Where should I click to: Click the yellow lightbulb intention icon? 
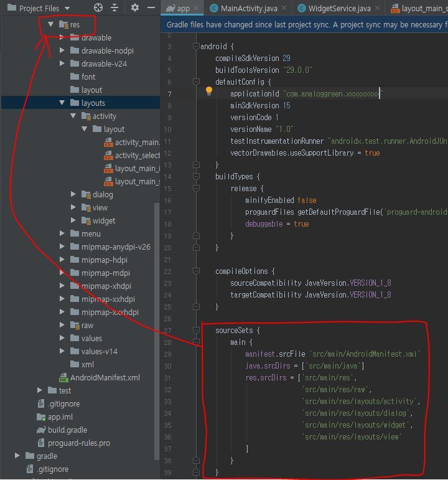tap(208, 91)
